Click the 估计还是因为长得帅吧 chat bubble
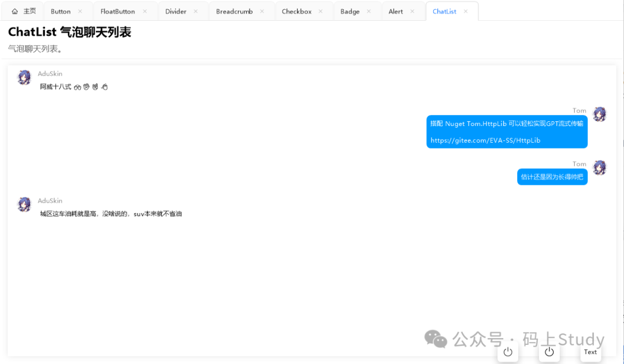624x364 pixels. click(x=552, y=177)
